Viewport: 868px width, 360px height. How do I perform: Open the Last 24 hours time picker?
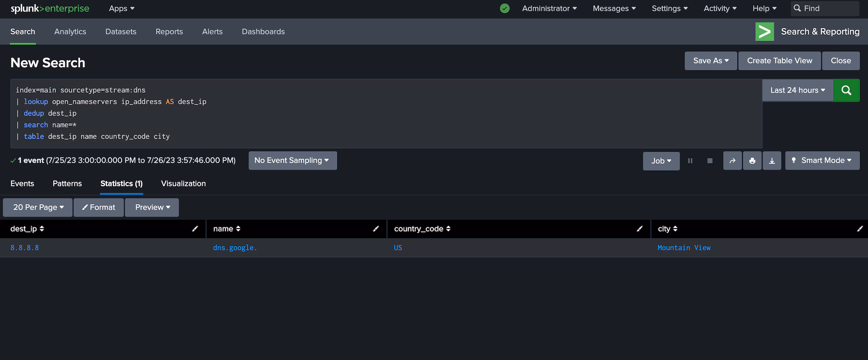(797, 90)
